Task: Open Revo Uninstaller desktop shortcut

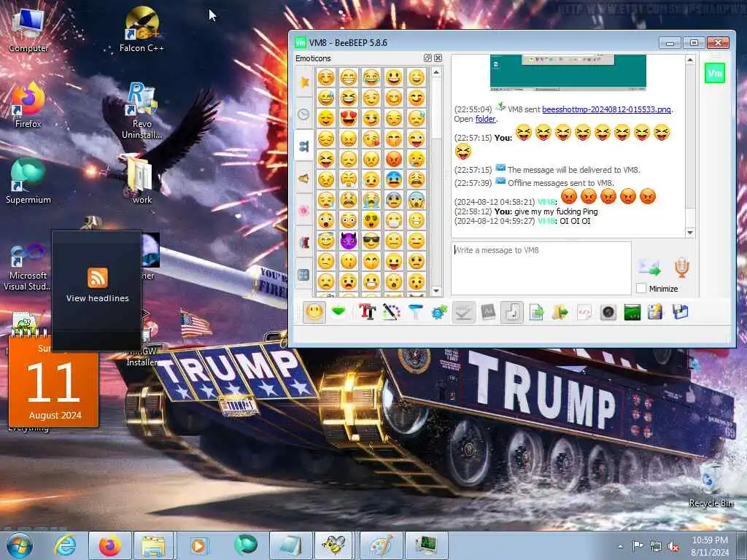Action: point(142,111)
